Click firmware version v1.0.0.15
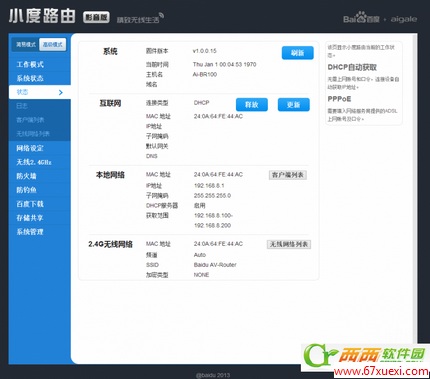The height and width of the screenshot is (379, 430). (x=205, y=51)
